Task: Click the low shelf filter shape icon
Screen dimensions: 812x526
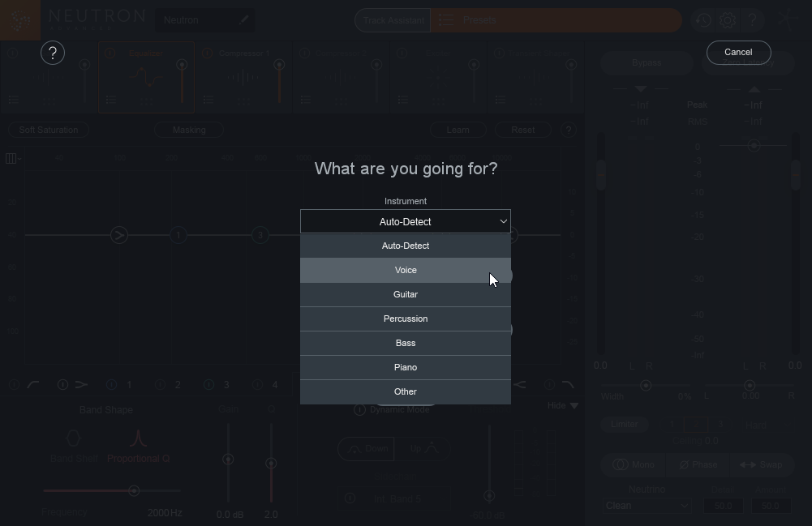Action: pyautogui.click(x=81, y=384)
